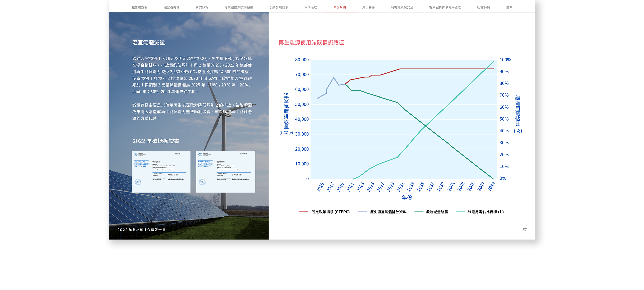Open the 職場健康與安全 section
Screen dimensions: 644x290
click(x=401, y=7)
